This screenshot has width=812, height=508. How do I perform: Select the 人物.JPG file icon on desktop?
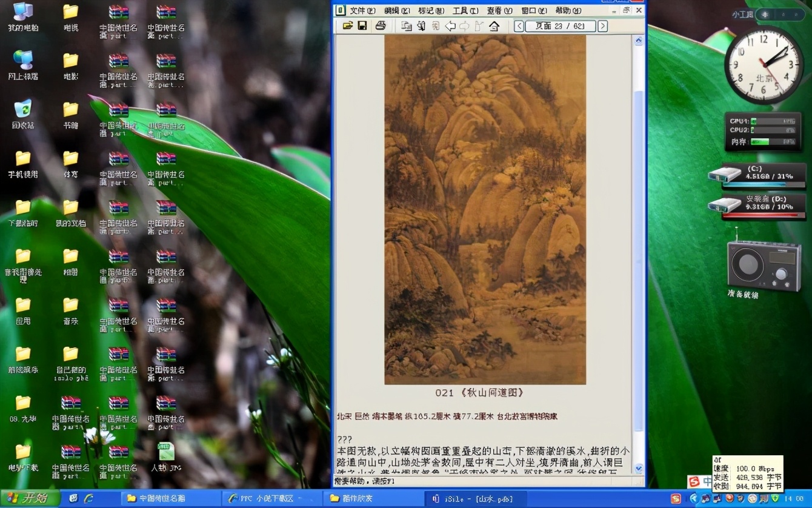166,458
